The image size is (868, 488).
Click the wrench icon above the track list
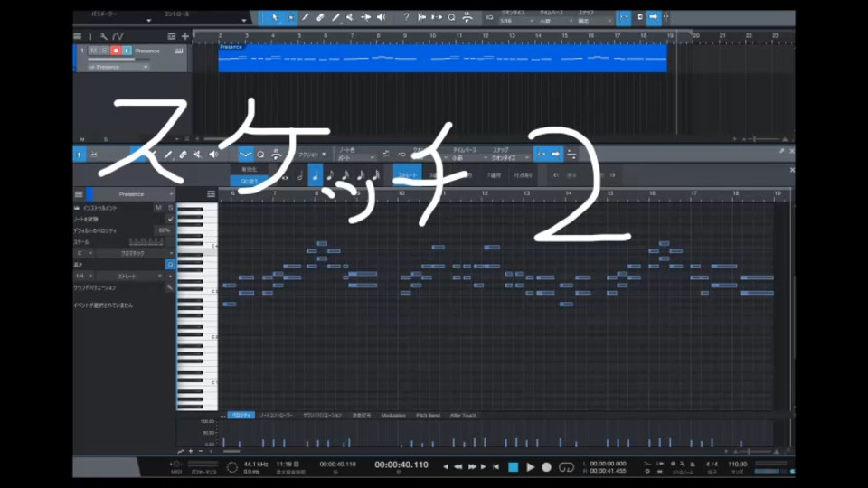point(103,36)
